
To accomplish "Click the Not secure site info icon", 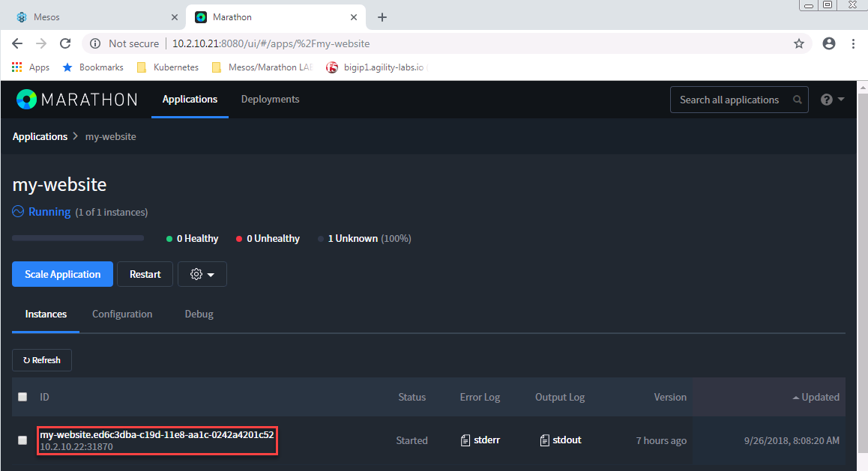I will (95, 43).
